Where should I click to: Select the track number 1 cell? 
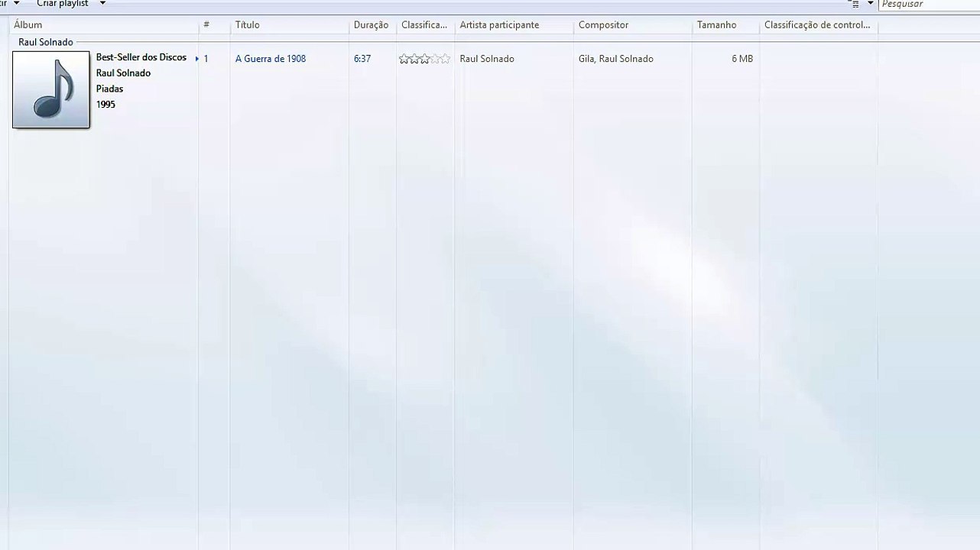(x=206, y=59)
